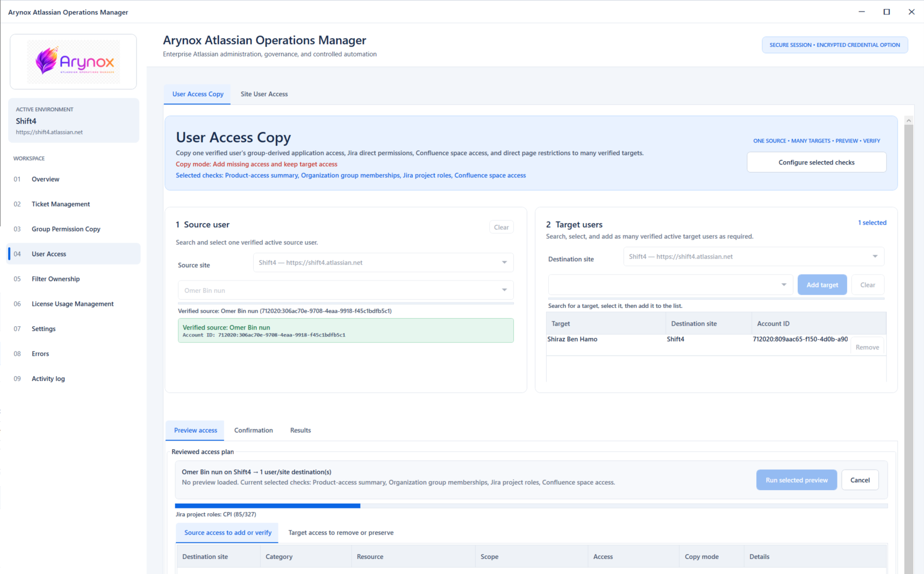
Task: Click inside the target user search field
Action: (663, 285)
